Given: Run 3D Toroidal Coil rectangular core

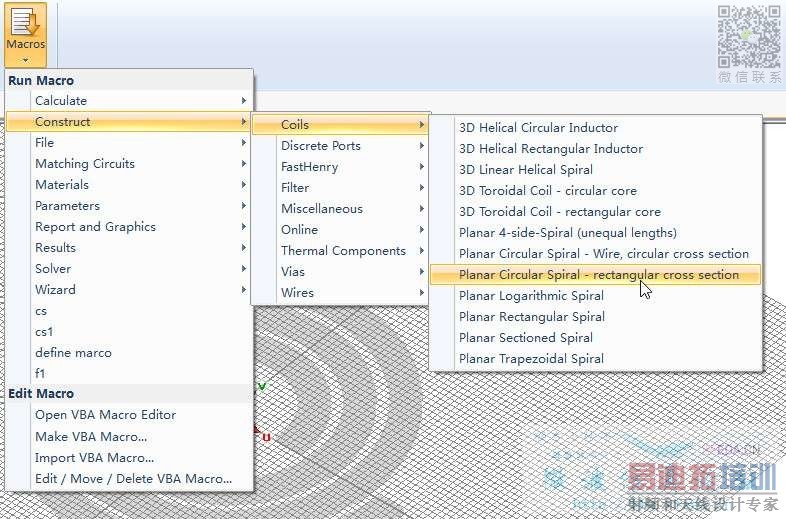Looking at the screenshot, I should 596,212.
